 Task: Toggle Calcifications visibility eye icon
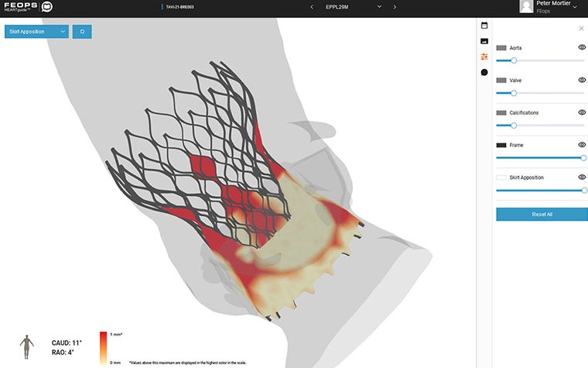[582, 112]
